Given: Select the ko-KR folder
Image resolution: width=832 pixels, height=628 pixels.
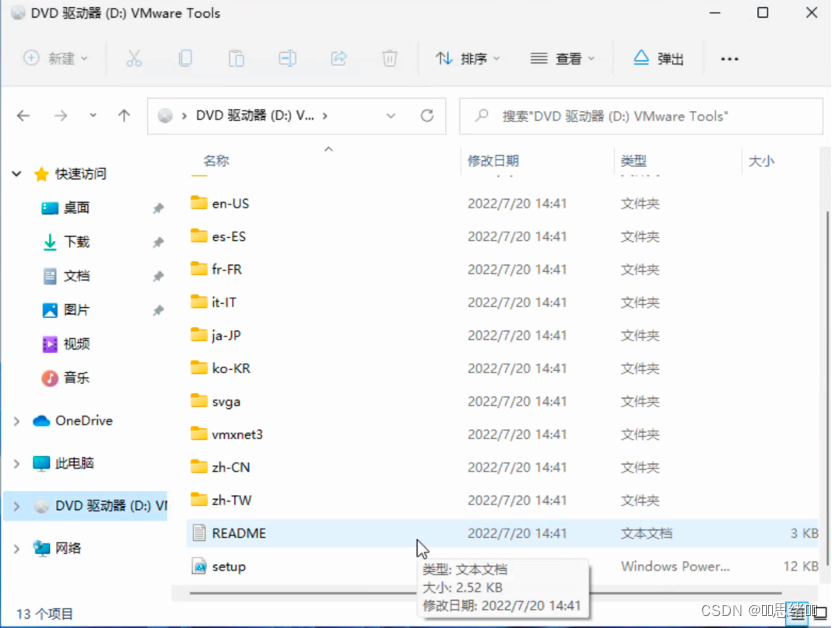Looking at the screenshot, I should 220,368.
